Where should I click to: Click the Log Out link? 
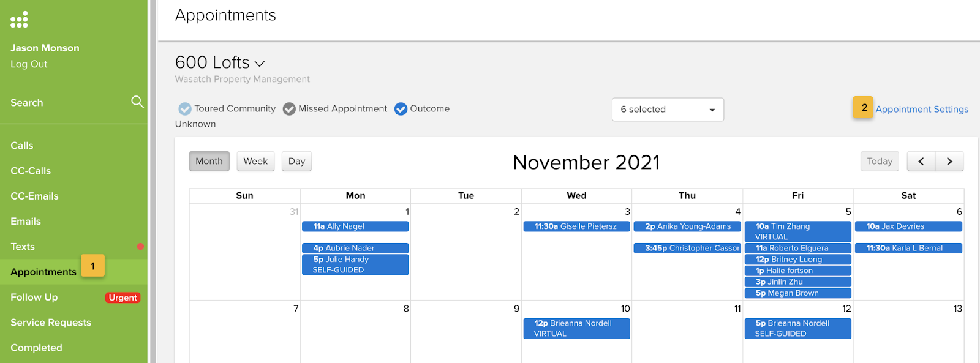coord(29,64)
